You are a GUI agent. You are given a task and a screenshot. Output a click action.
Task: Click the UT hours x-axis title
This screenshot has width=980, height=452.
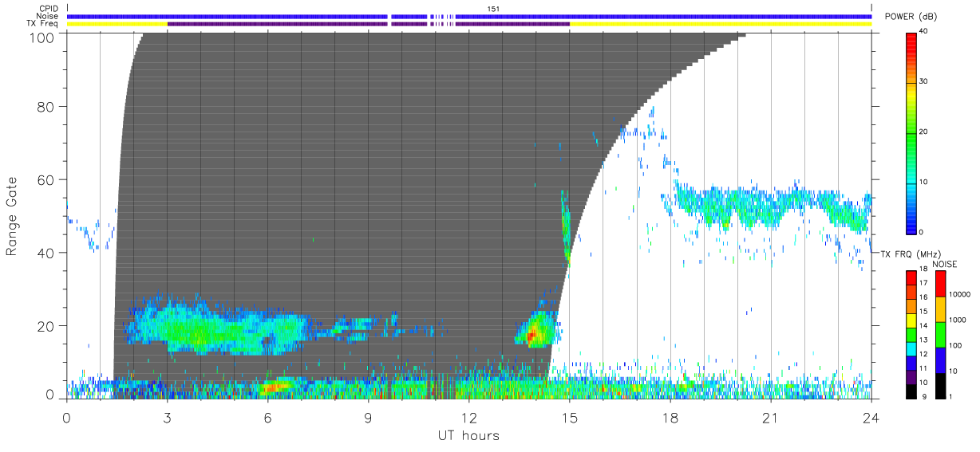tap(468, 435)
